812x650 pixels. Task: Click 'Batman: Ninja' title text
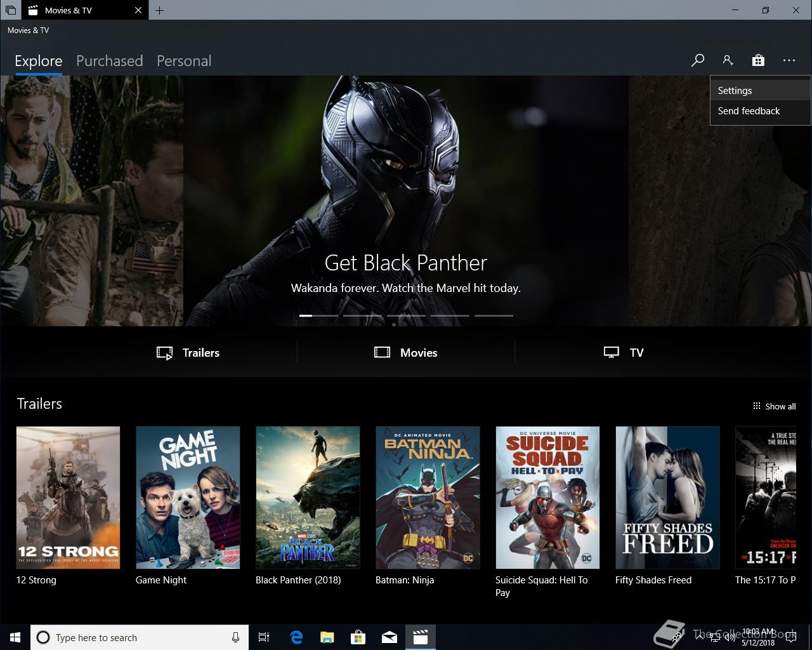point(405,580)
